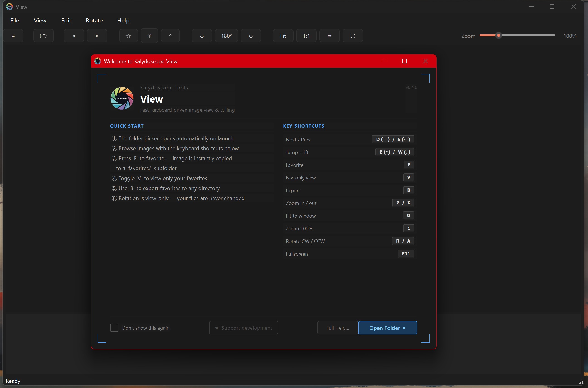
Task: Click the 1:1 zoom button
Action: pyautogui.click(x=306, y=36)
